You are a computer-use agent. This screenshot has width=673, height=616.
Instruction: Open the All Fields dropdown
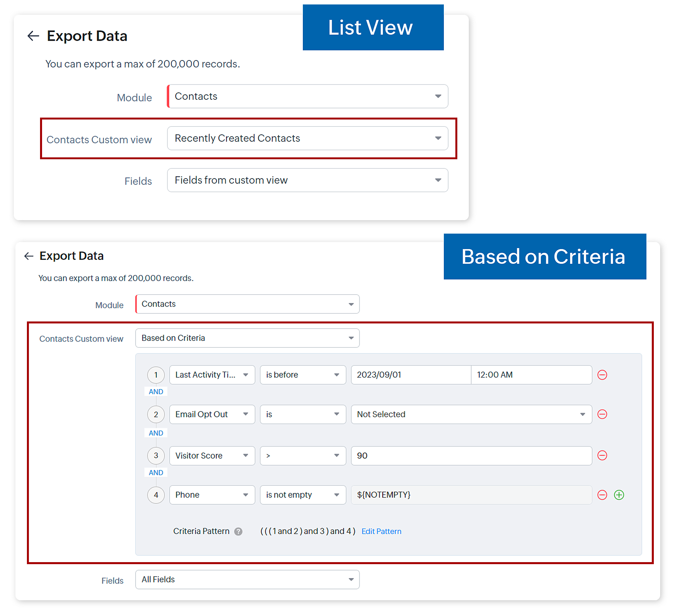coord(247,579)
